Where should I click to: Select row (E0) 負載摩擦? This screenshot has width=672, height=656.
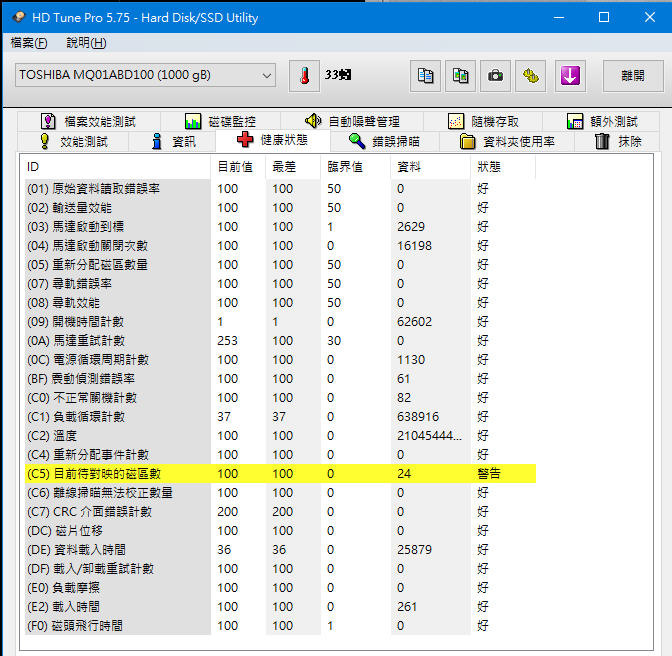click(x=280, y=587)
